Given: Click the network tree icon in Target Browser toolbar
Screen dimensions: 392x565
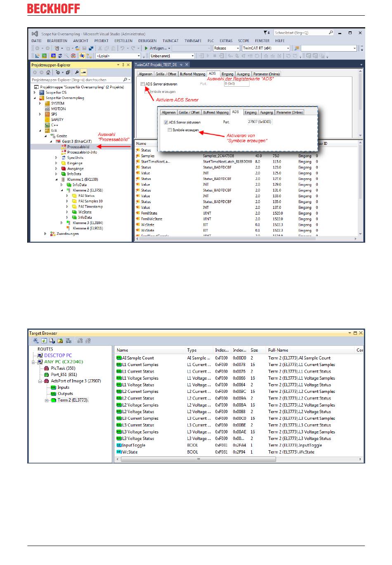Looking at the screenshot, I should (68, 341).
